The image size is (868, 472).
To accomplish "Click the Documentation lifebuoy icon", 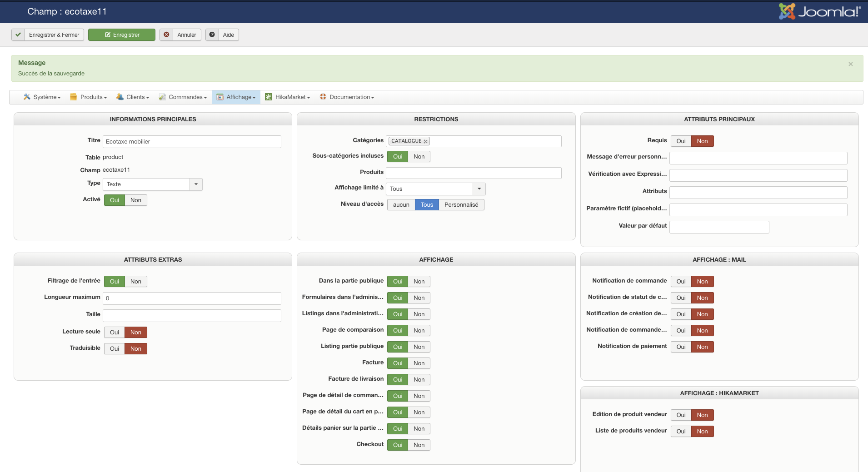I will (323, 97).
